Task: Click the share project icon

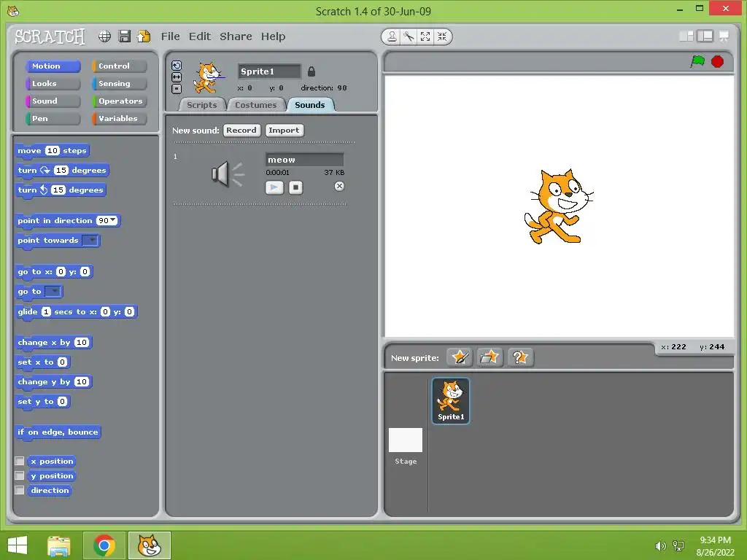Action: point(144,36)
